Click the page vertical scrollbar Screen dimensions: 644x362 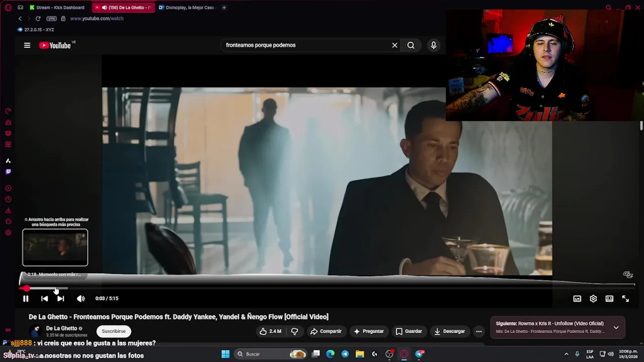click(x=641, y=126)
